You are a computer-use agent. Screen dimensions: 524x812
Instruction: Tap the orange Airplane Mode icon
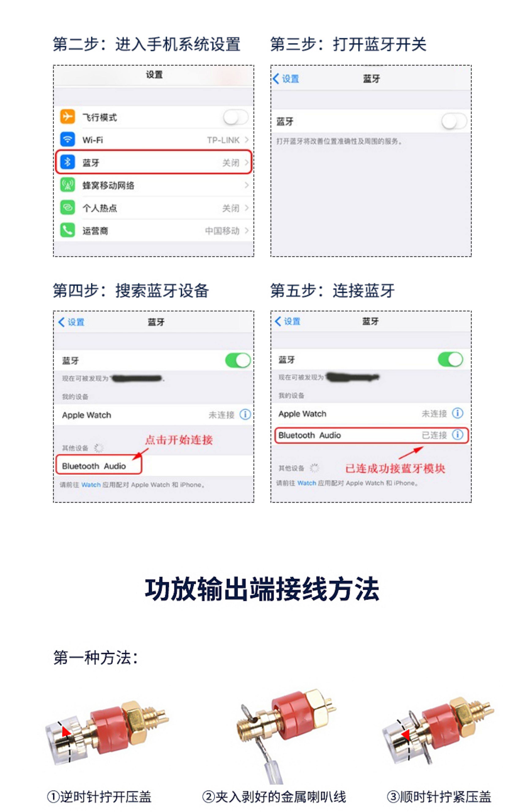pyautogui.click(x=67, y=117)
